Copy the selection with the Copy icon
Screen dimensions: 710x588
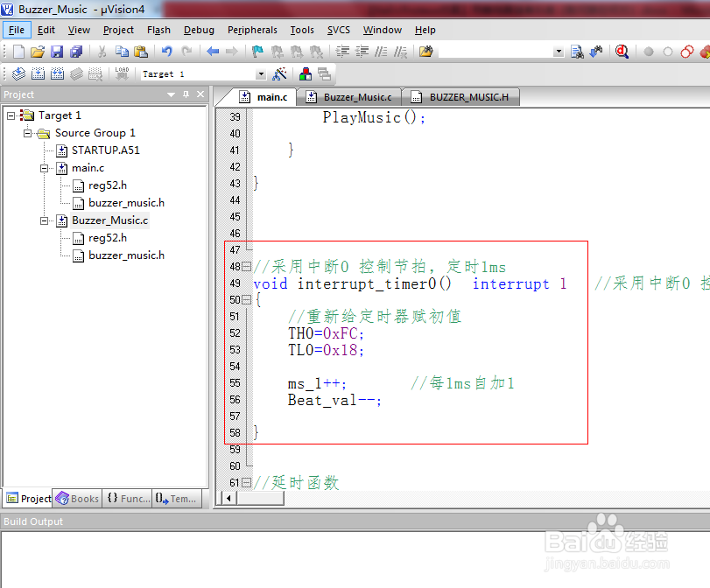coord(122,52)
